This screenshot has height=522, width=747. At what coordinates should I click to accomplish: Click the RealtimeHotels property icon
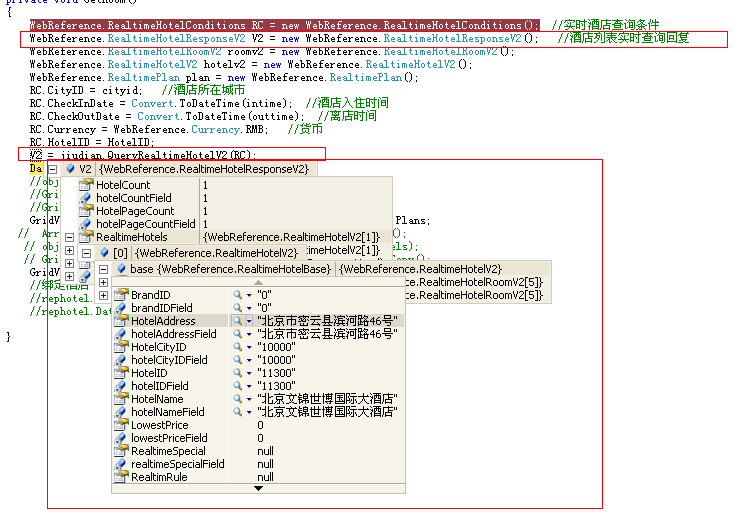tap(86, 237)
